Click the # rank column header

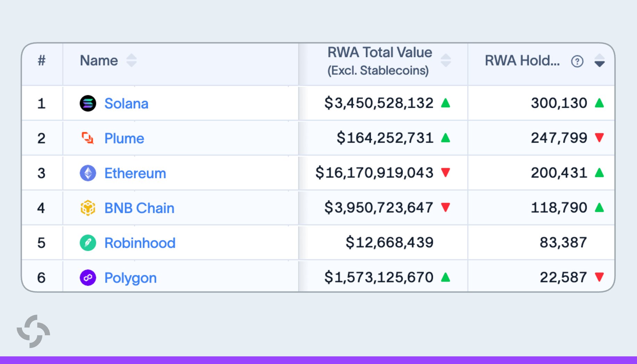[42, 60]
